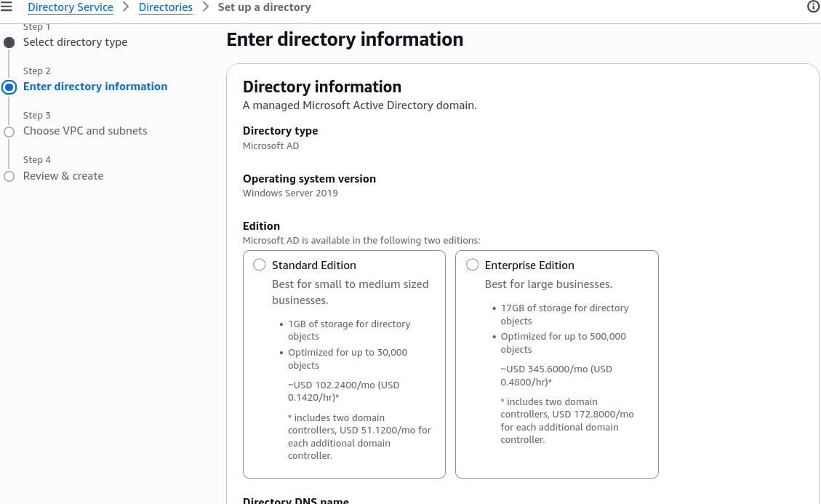Click the 'Edition' field label
Viewport: 821px width, 504px height.
pos(261,225)
